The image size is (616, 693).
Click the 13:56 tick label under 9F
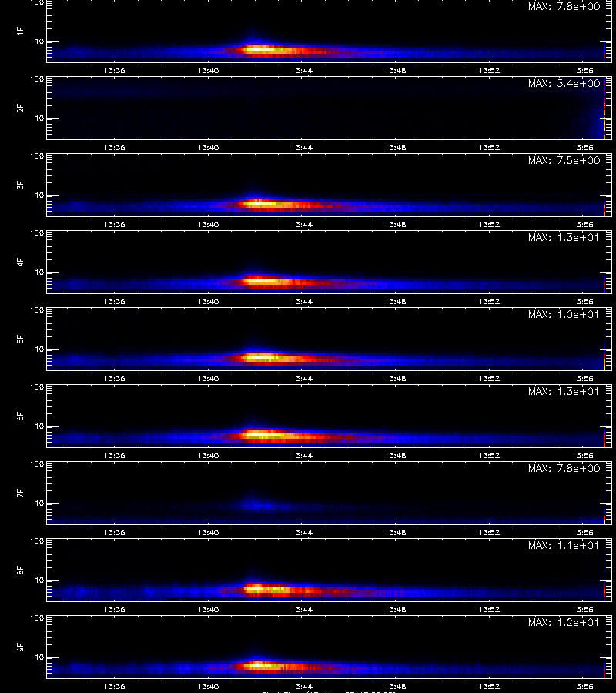[x=582, y=686]
